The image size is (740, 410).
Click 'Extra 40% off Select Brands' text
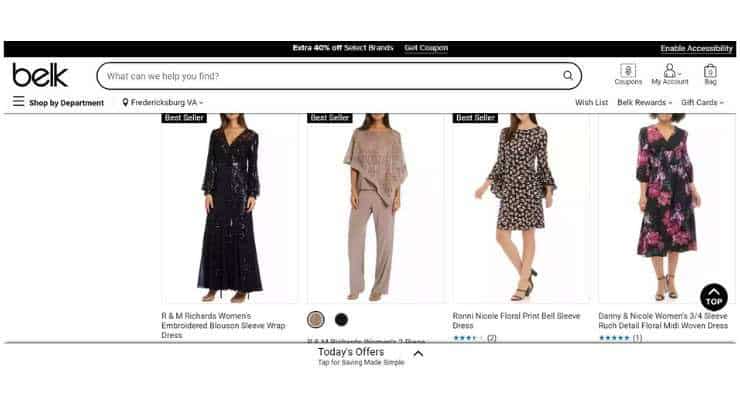343,48
